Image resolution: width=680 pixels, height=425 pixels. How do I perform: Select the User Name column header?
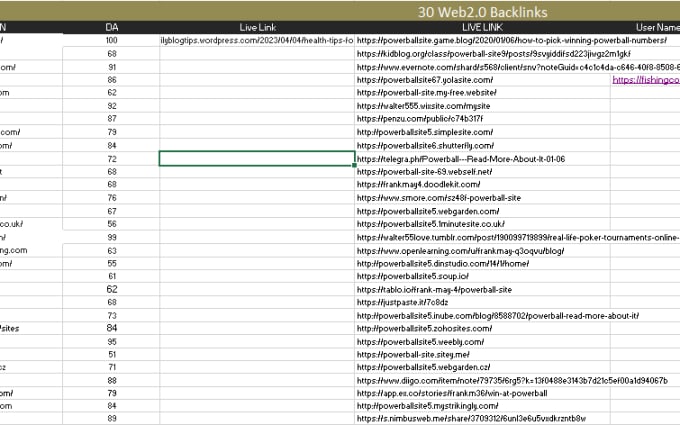tap(657, 27)
